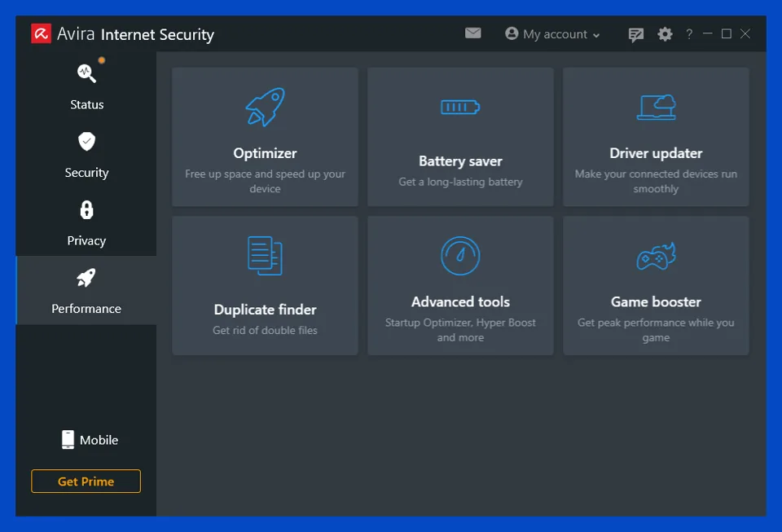Click the Driver updater laptop-cloud icon
This screenshot has height=532, width=782.
click(656, 107)
